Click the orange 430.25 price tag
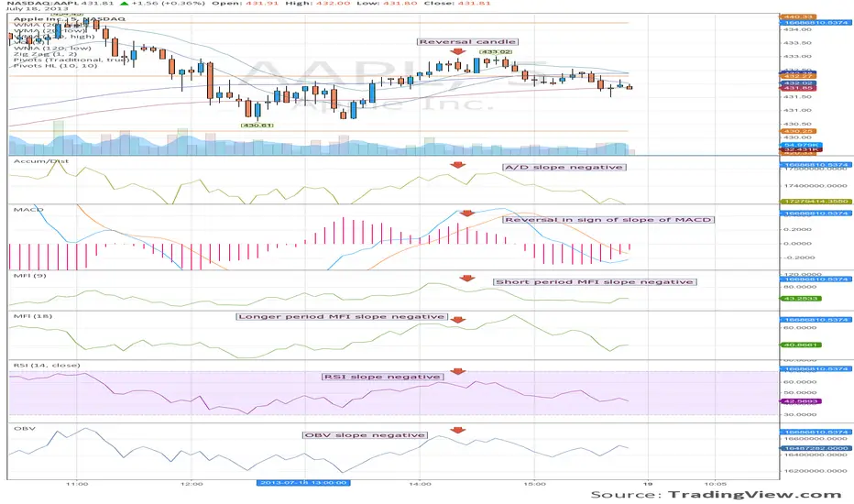Viewport: 854px width, 504px height. point(798,131)
